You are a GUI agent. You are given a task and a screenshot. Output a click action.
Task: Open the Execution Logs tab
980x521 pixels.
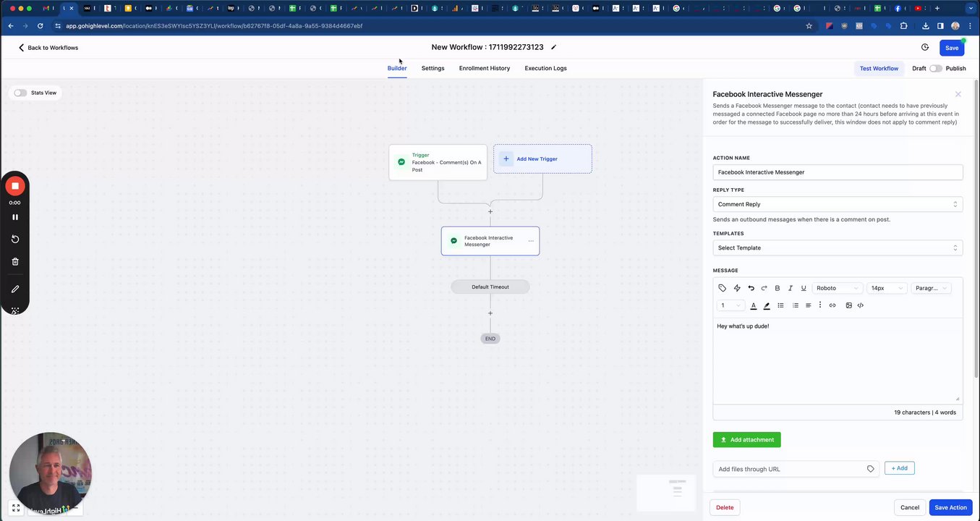point(546,68)
